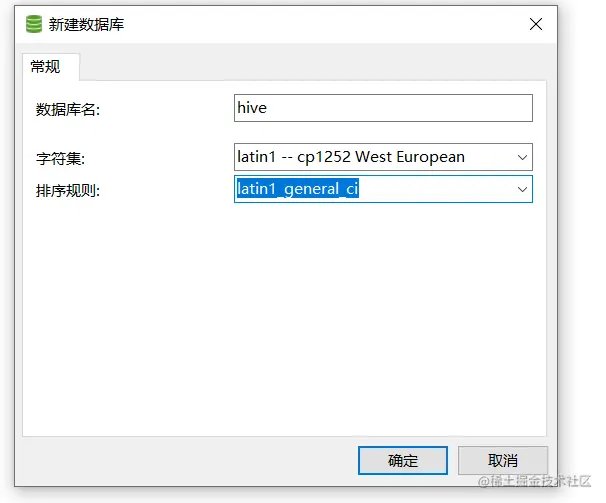
Task: Cancel with the 取消 button
Action: coord(502,460)
